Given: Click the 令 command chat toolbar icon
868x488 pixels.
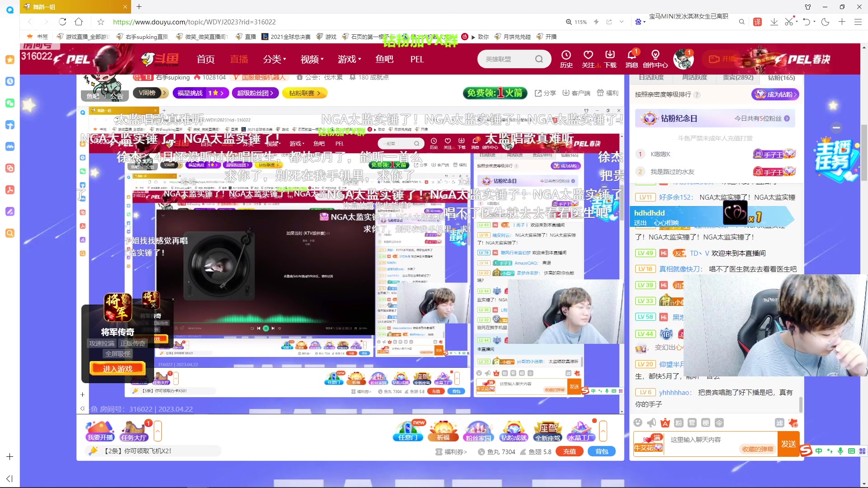Looking at the screenshot, I should tap(719, 422).
